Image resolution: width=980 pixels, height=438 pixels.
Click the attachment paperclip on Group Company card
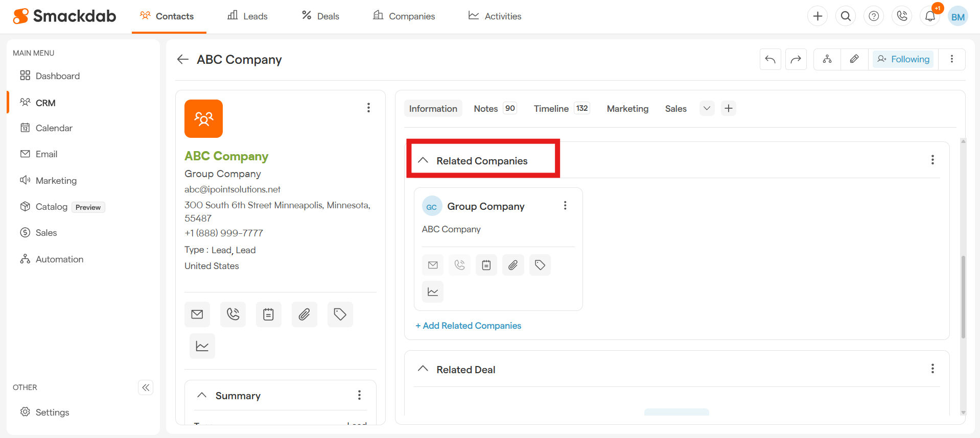513,265
